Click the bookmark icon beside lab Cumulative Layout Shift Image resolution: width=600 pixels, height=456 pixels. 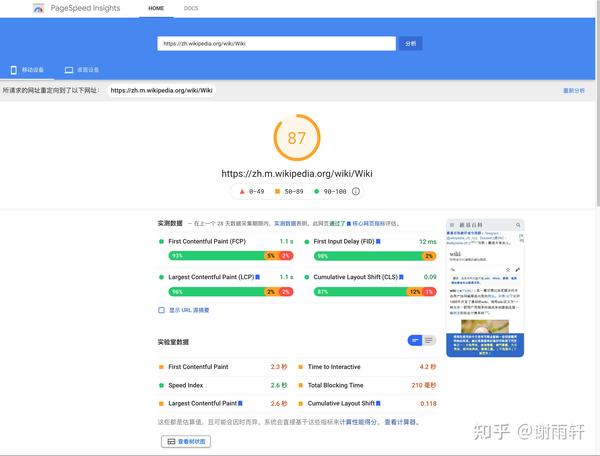[378, 403]
